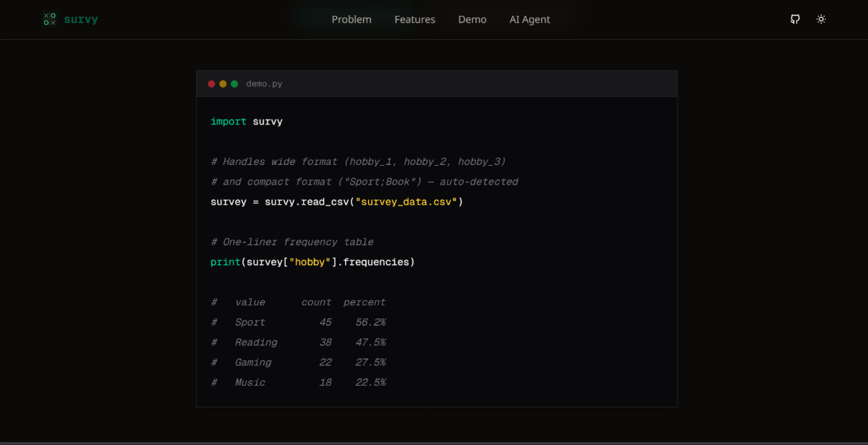Viewport: 868px width, 445px height.
Task: Click the Reading 38 47.5% row
Action: [298, 342]
